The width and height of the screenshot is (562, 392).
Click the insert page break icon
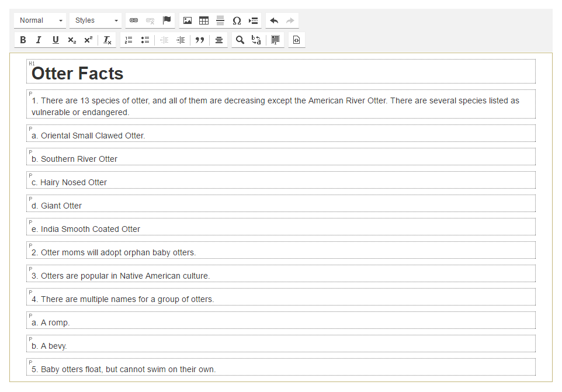point(254,20)
